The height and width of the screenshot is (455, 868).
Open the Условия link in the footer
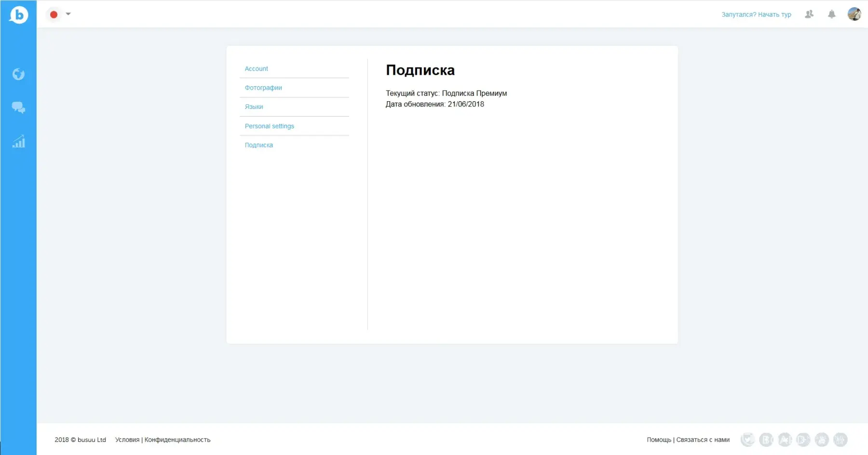pyautogui.click(x=127, y=440)
